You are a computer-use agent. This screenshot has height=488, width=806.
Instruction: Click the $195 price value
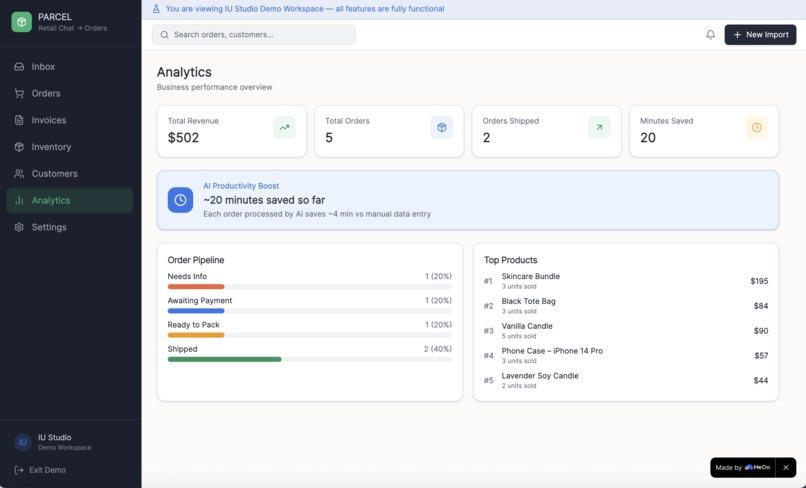759,281
